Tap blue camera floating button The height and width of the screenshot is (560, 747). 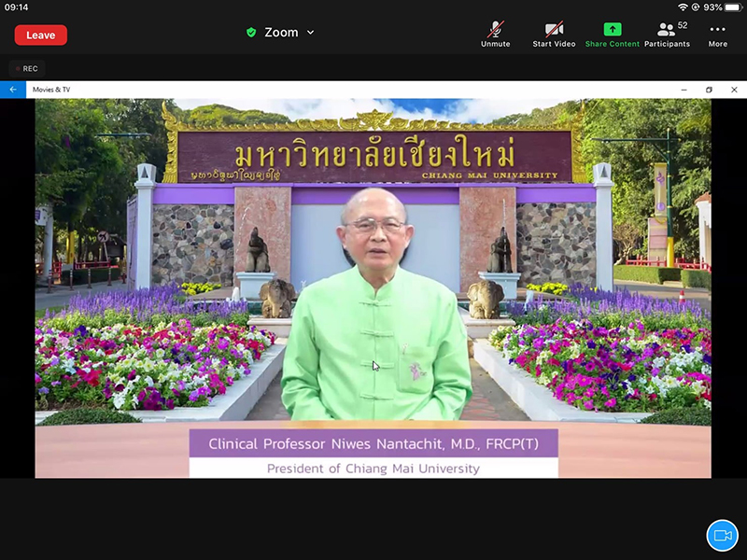point(722,535)
